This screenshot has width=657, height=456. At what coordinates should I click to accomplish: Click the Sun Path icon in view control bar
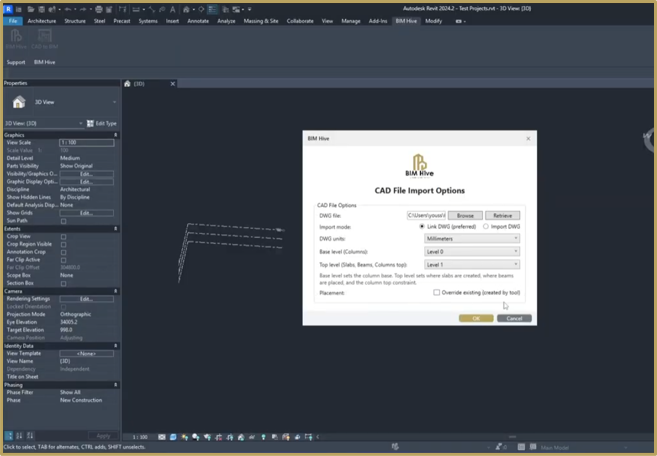(x=184, y=437)
